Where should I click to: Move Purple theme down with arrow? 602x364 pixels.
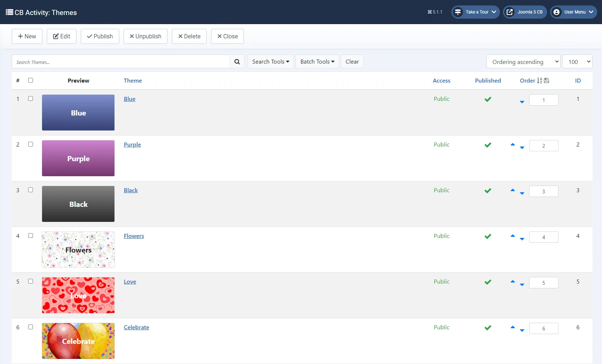522,148
